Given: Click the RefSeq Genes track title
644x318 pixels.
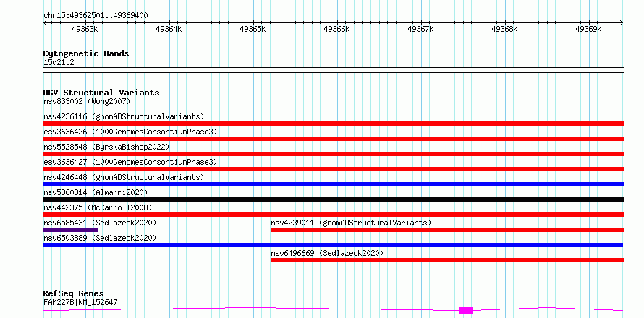Looking at the screenshot, I should click(74, 294).
